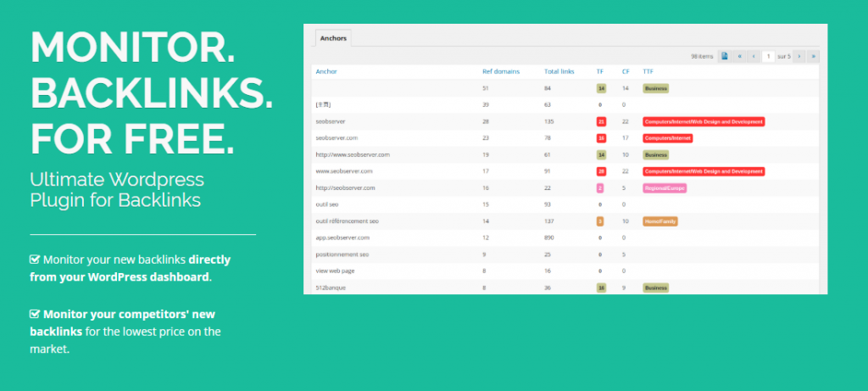
Task: Click the Home/Family tag
Action: [x=659, y=221]
